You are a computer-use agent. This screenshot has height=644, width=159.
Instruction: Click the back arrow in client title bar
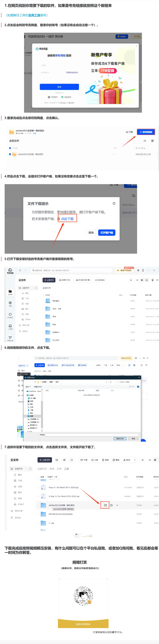20,270
